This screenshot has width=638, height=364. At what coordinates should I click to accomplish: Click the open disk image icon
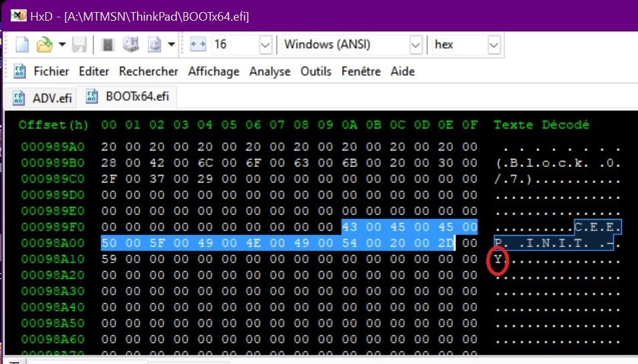pos(154,44)
